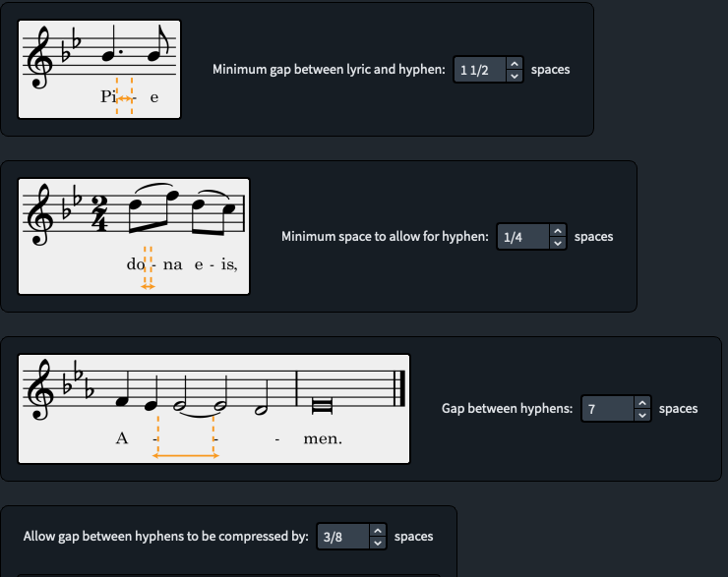Increase minimum space to allow for hyphen
728x577 pixels.
click(558, 231)
